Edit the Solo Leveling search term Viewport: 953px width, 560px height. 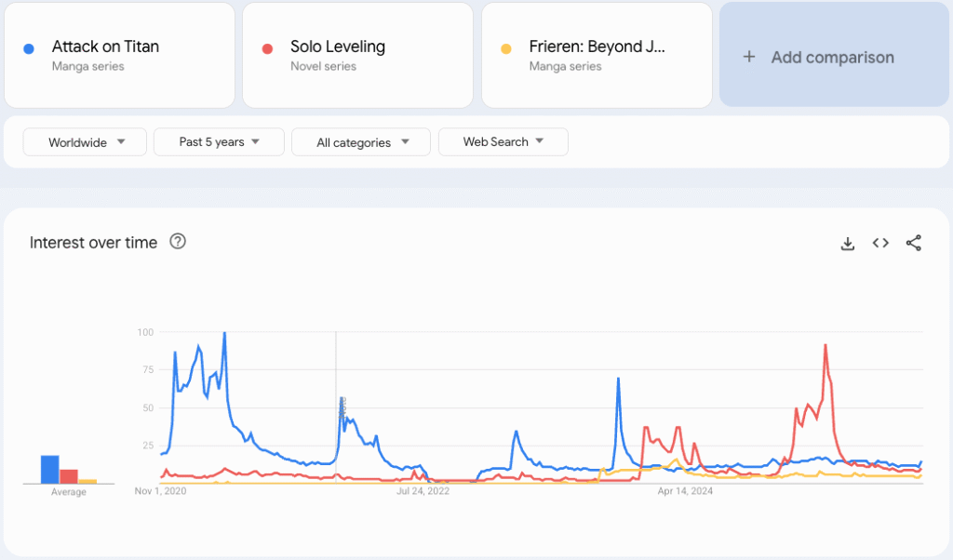337,47
